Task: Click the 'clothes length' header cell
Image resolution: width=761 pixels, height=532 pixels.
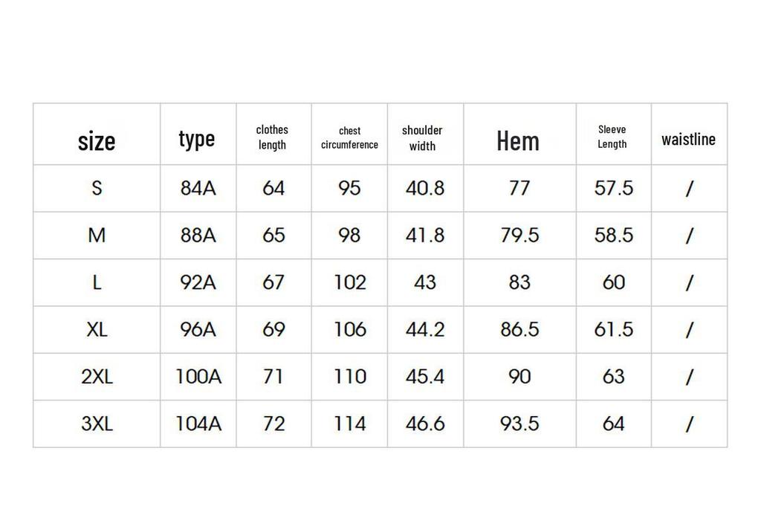Action: coord(272,137)
